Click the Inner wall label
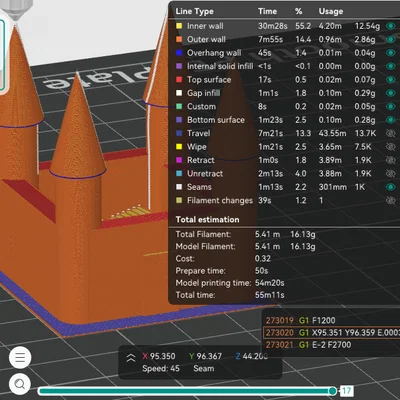The width and height of the screenshot is (400, 400). tap(205, 26)
